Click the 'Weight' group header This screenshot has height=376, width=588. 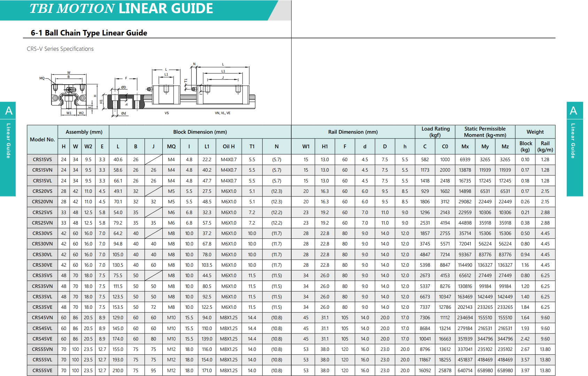535,132
